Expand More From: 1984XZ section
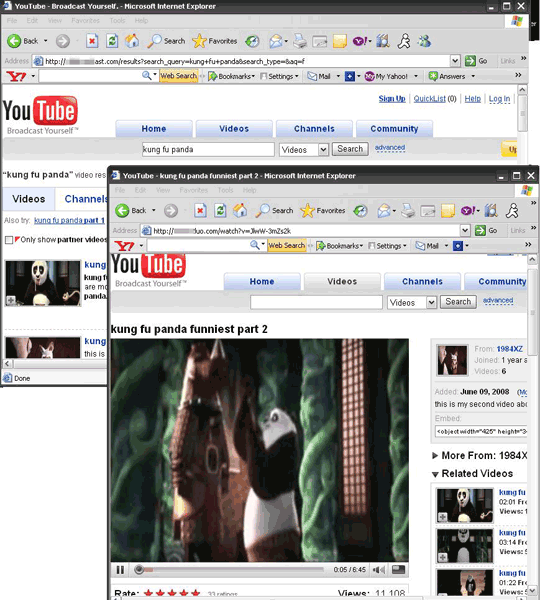 click(x=435, y=455)
